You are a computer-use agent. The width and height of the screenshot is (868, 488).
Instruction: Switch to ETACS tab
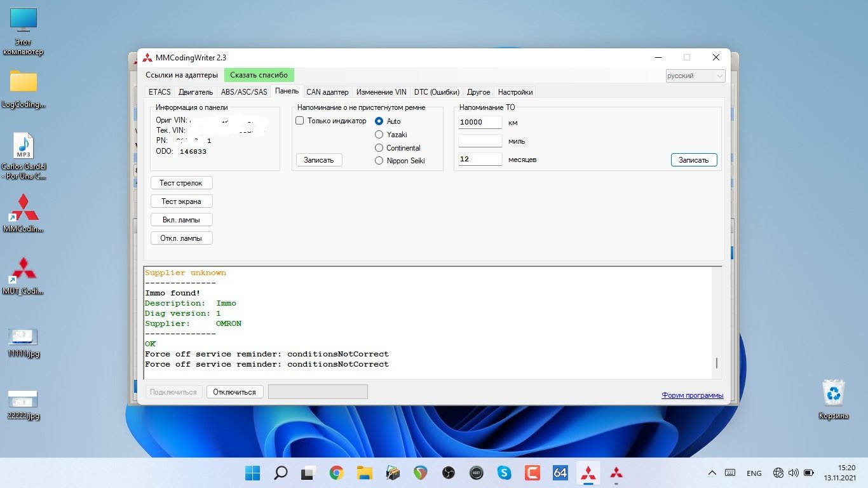pos(159,92)
